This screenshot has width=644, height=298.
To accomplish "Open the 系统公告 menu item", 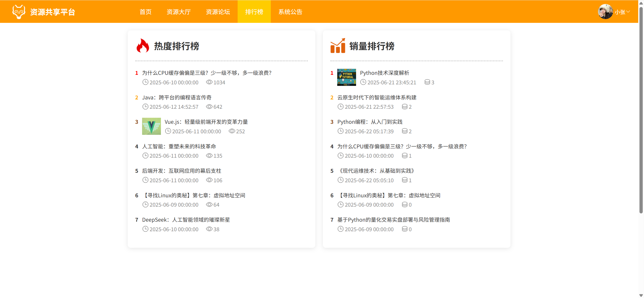I will (x=290, y=12).
